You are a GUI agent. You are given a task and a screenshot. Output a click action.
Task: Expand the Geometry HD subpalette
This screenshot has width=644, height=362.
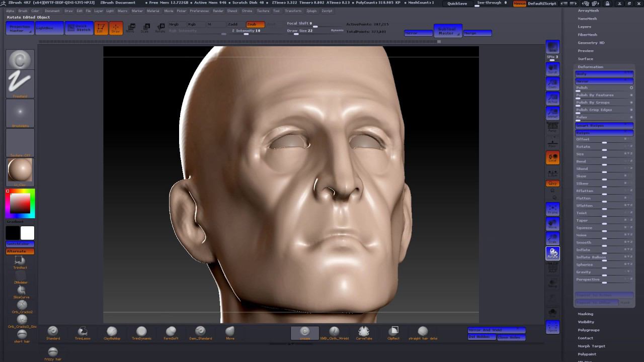pos(591,43)
